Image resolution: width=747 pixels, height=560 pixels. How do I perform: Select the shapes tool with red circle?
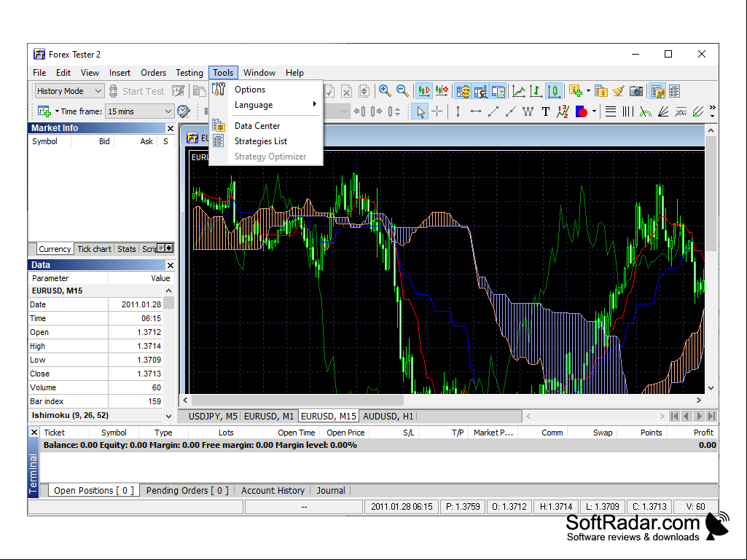(x=582, y=112)
